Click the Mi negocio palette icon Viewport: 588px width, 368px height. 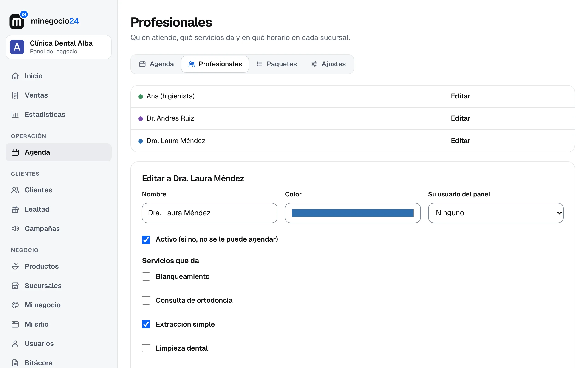point(15,305)
